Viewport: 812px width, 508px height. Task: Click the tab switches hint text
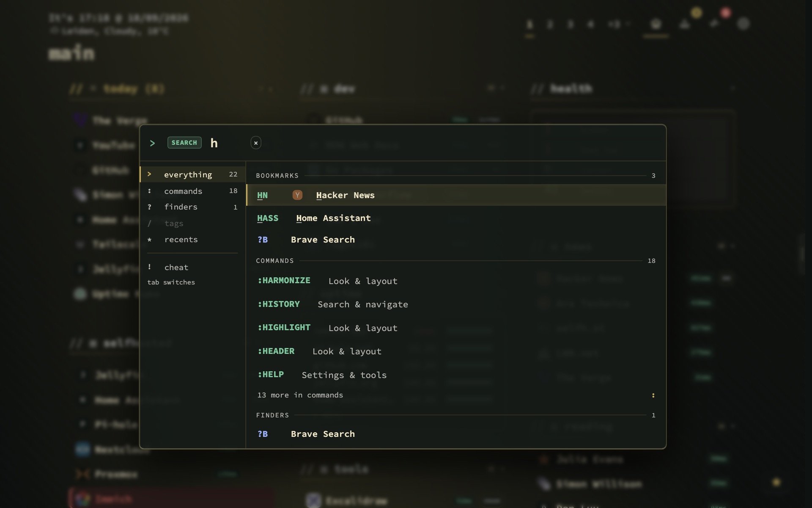[x=171, y=282]
